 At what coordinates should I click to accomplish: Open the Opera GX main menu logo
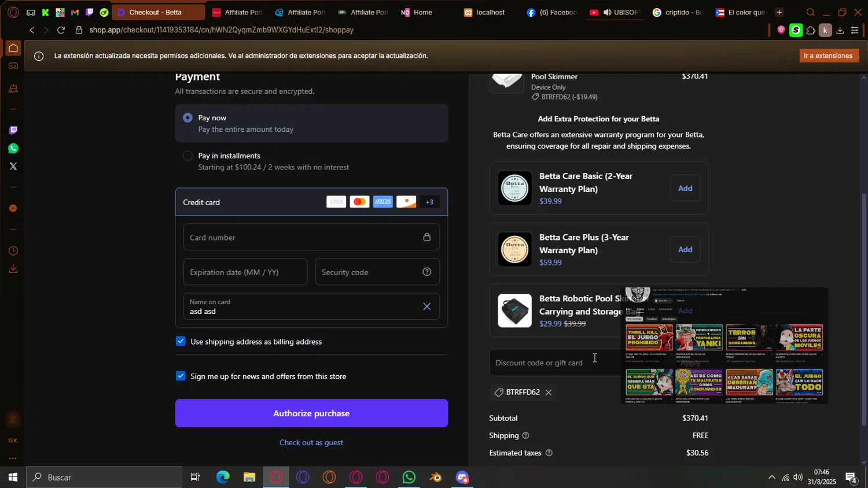[x=13, y=12]
